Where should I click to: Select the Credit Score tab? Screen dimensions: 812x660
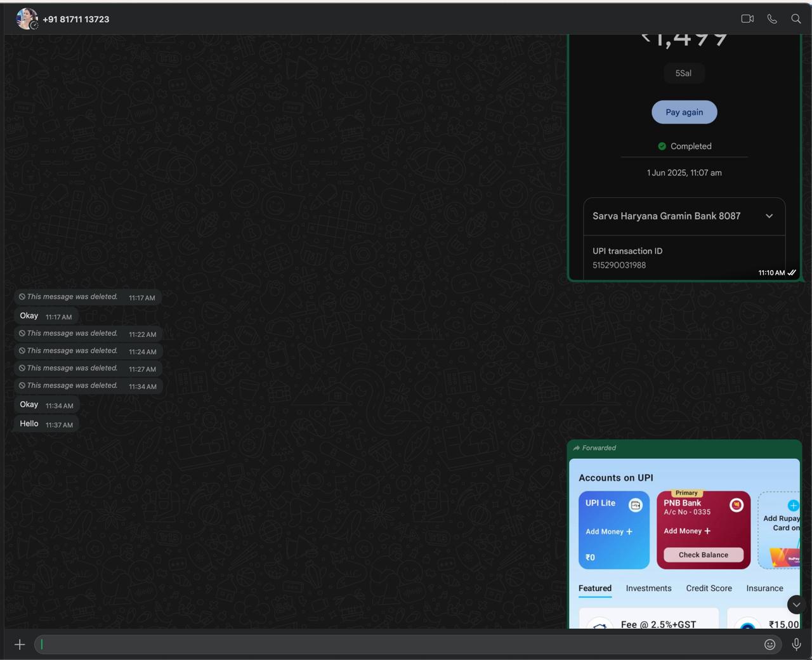709,588
